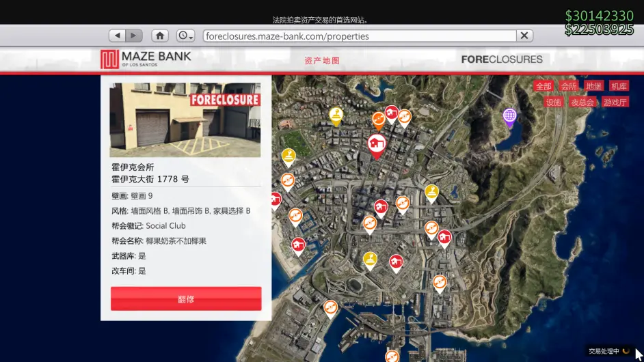Pick the red clubhouse marker right of the stadium arcade pin
Image resolution: width=644 pixels, height=362 pixels.
[x=396, y=264]
